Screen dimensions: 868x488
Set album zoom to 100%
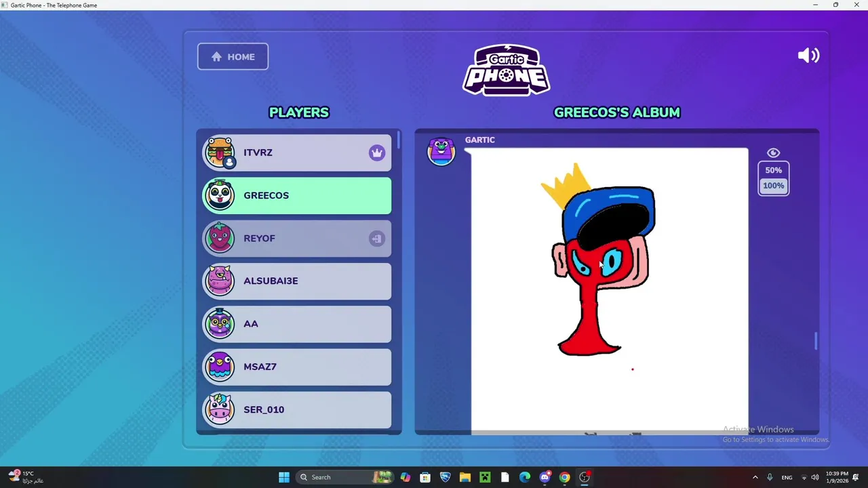[773, 186]
